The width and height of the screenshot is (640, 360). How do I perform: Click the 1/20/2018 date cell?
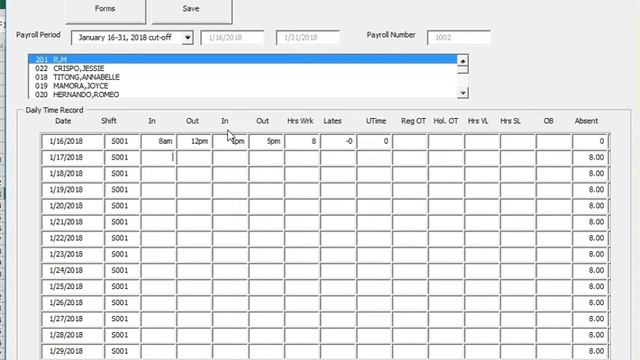coord(72,206)
